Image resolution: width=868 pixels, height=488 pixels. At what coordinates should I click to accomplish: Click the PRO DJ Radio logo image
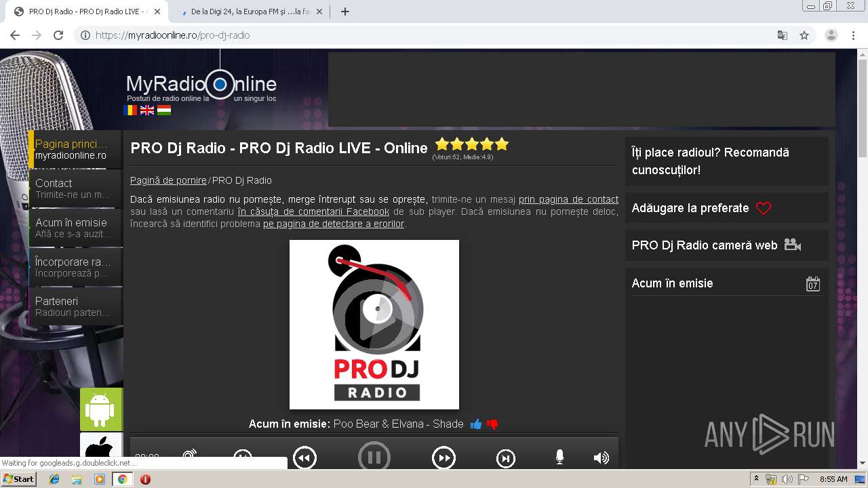click(x=374, y=325)
